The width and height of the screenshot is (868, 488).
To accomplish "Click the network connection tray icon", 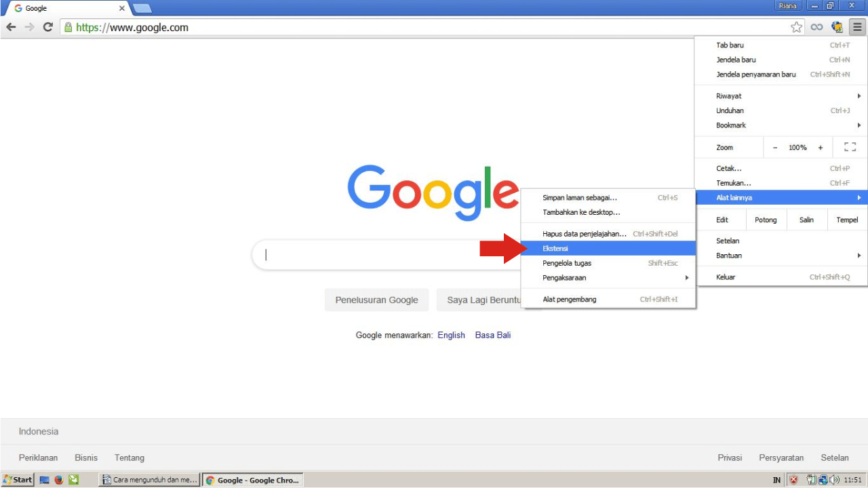I will pos(822,480).
